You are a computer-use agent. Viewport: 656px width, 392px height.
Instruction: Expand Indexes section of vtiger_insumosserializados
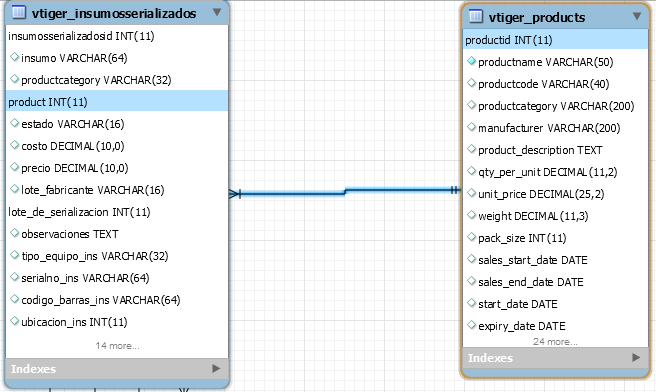(216, 369)
